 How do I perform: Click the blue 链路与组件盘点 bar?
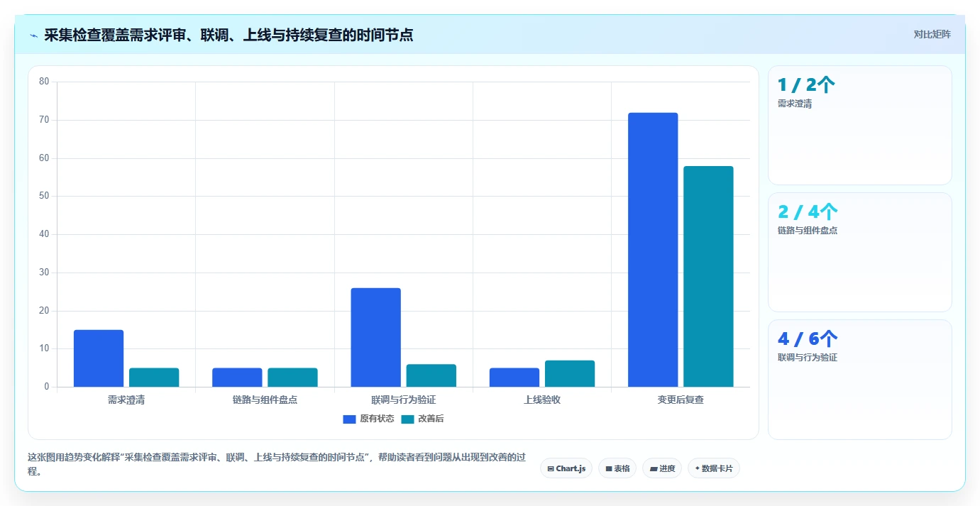(237, 378)
